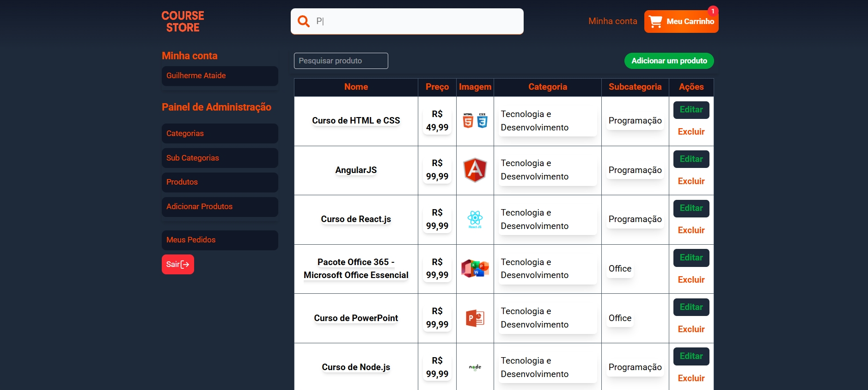Open the shopping cart icon
Screen dimensions: 868x390
655,22
